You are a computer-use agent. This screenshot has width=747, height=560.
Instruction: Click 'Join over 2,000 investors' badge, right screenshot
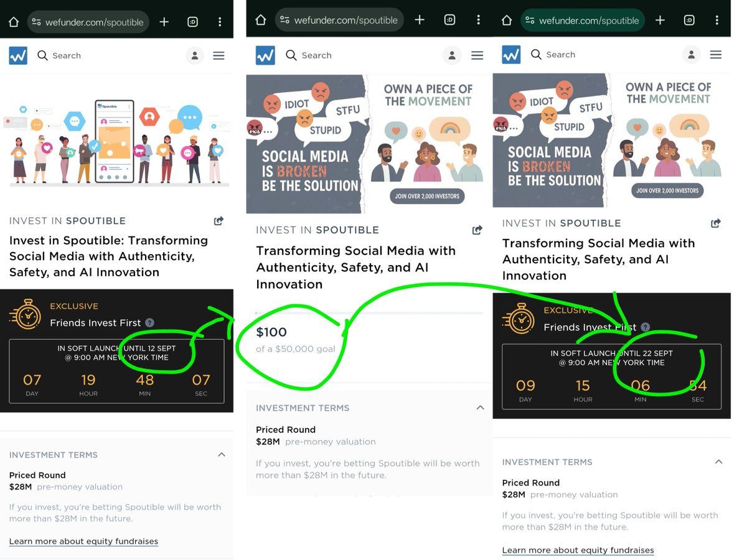(667, 190)
